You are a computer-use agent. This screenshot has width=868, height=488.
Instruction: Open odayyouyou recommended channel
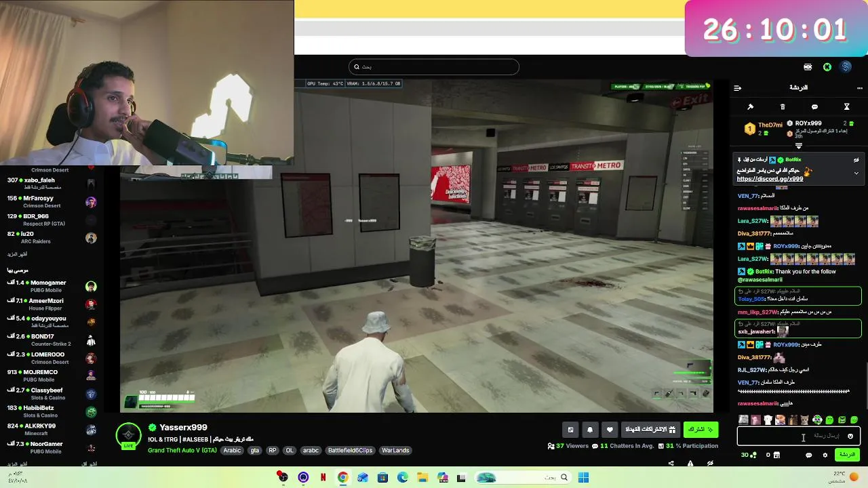click(x=52, y=322)
